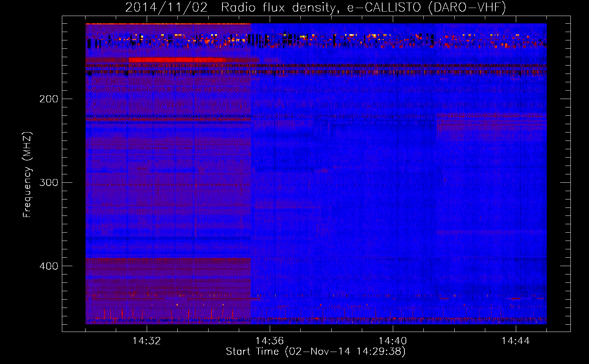Click the bright red emission band near 14:33

pos(178,60)
